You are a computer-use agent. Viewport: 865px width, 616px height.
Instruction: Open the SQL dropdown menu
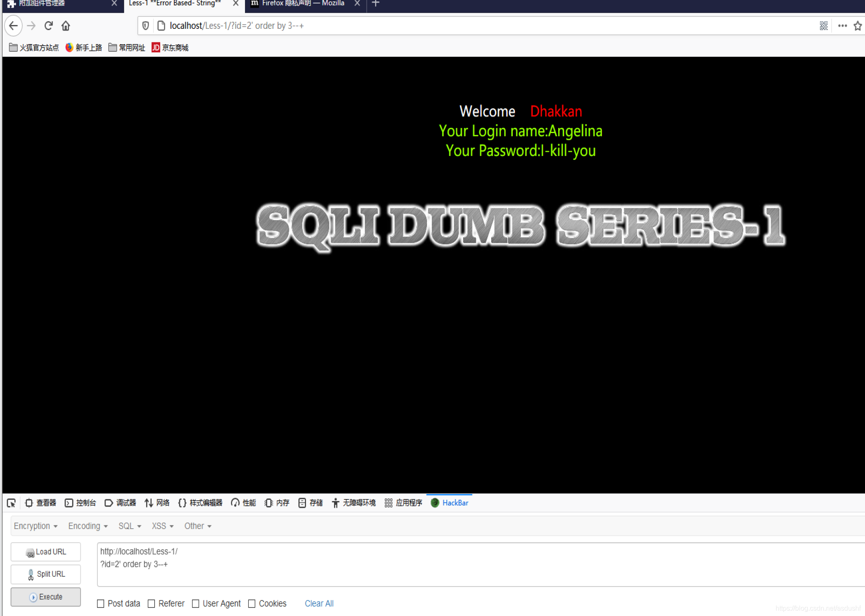click(x=129, y=526)
